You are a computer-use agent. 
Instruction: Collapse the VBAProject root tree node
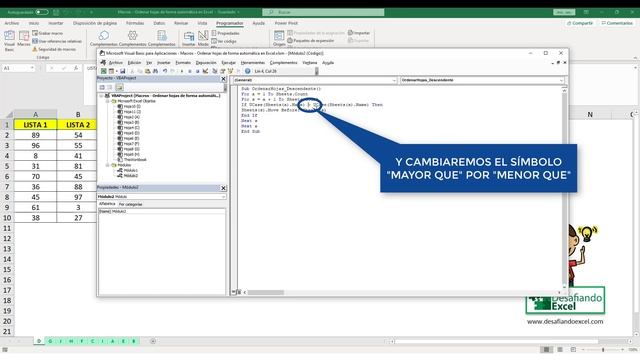point(101,96)
